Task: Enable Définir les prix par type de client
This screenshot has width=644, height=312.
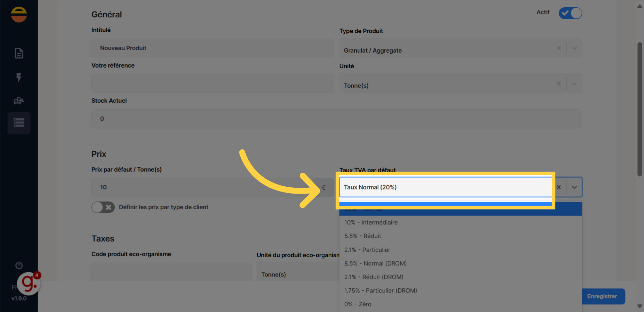Action: coord(103,207)
